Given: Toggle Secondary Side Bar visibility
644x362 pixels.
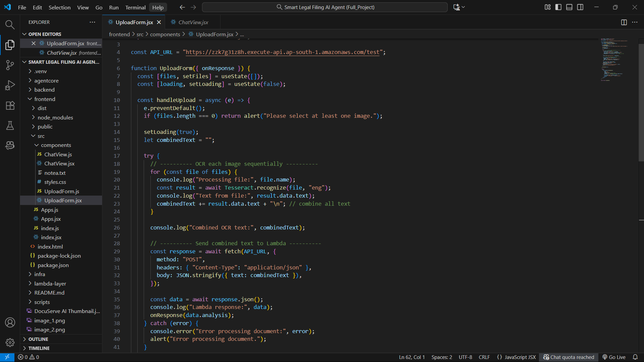Looking at the screenshot, I should [x=580, y=7].
